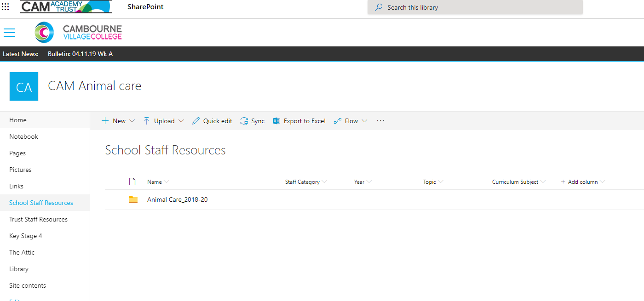Click the SharePoint header link

point(145,7)
